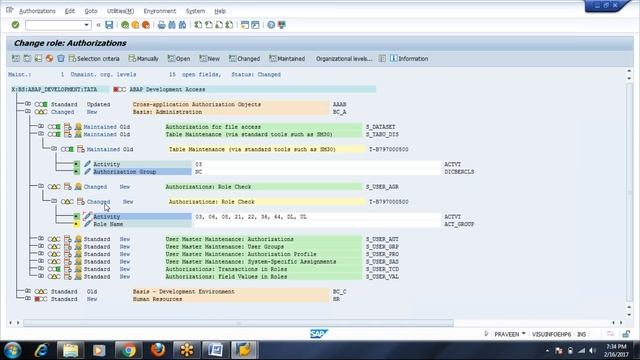Go to first page icon
The width and height of the screenshot is (640, 360).
click(198, 25)
